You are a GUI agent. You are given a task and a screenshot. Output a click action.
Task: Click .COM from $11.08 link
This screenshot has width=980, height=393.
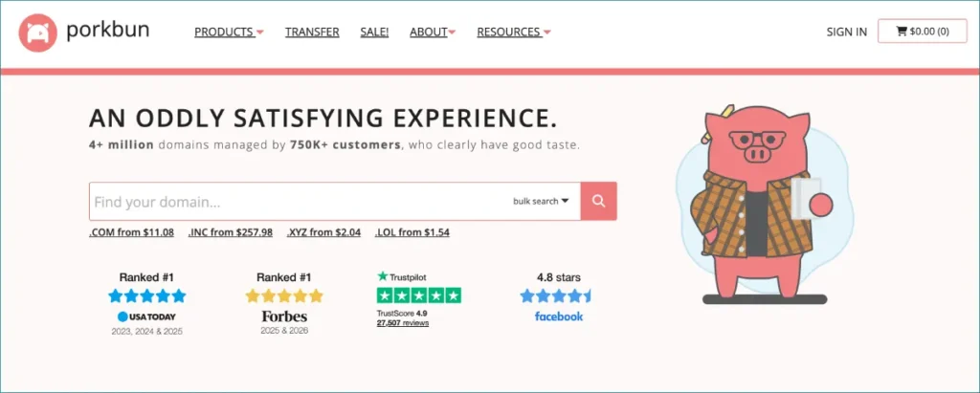pyautogui.click(x=131, y=232)
